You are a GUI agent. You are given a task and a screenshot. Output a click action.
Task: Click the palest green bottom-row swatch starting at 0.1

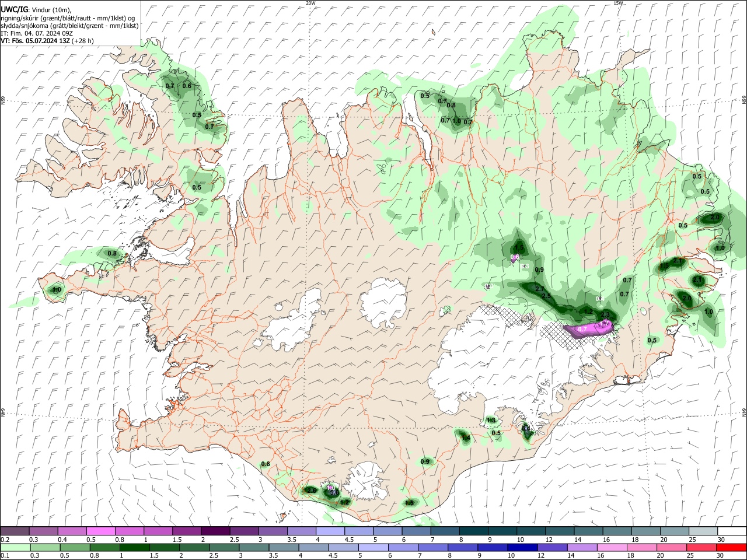click(15, 547)
